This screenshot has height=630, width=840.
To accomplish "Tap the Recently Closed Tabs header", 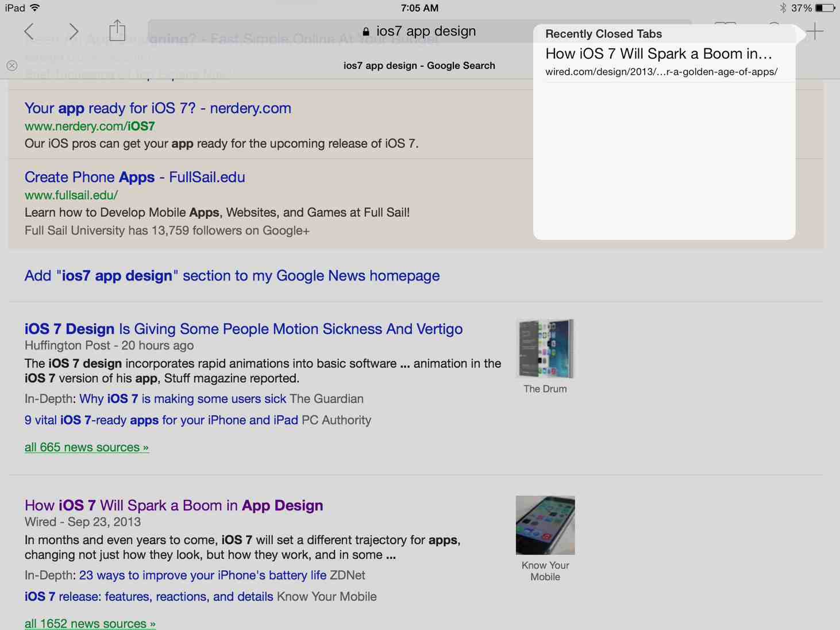I will 604,34.
